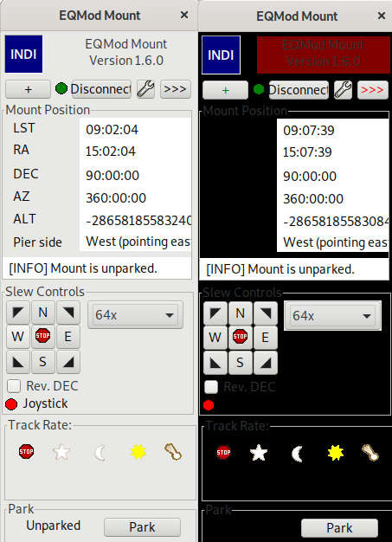Viewport: 392px width, 542px height.
Task: Click Park button in dark panel
Action: pos(339,528)
